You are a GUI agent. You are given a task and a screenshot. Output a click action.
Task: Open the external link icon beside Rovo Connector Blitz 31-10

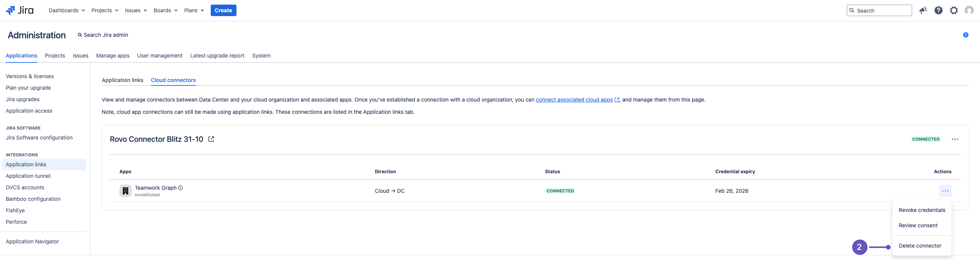pos(212,139)
